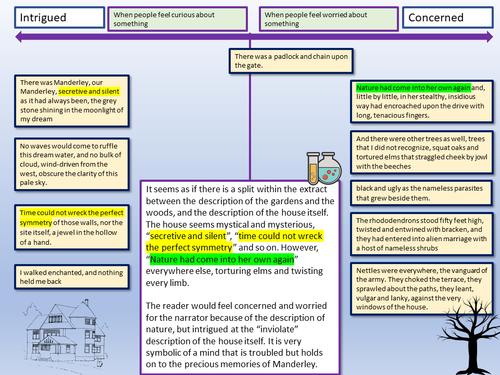Select the 'rhododendrons stood fifty feet high' box

tap(422, 234)
